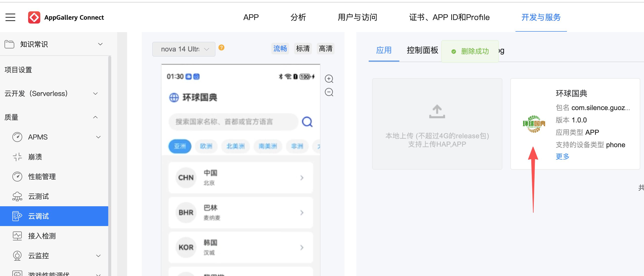
Task: Click the 云测试 cloud icon
Action: coord(17,196)
